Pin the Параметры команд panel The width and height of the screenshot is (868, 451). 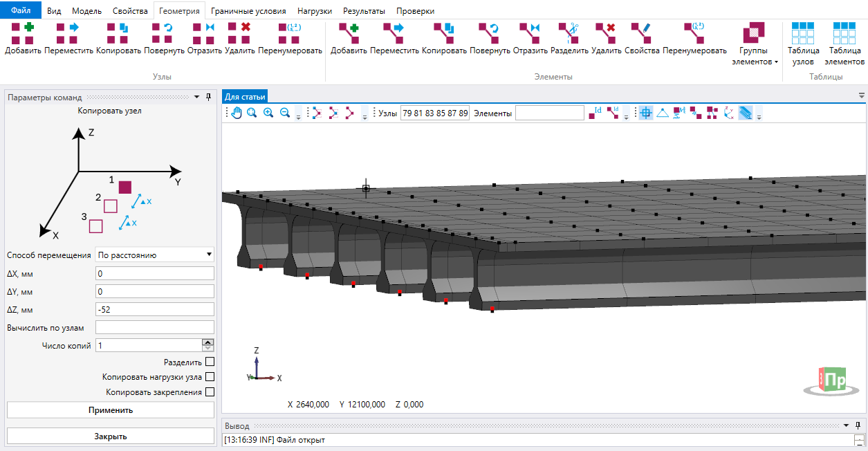[208, 98]
